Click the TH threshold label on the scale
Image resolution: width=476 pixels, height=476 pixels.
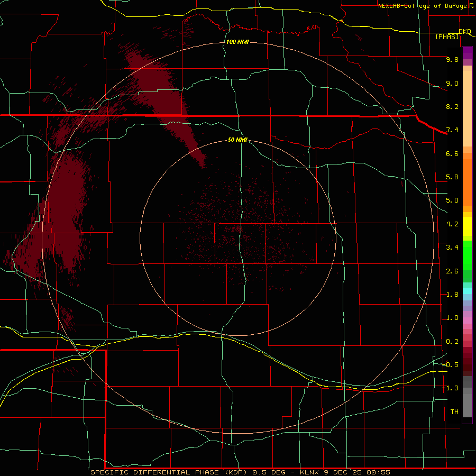pos(454,412)
